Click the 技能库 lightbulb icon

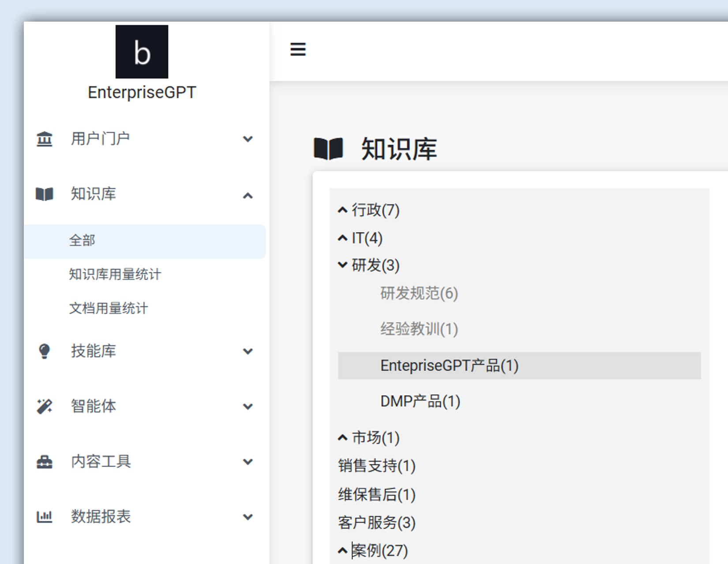click(x=44, y=351)
